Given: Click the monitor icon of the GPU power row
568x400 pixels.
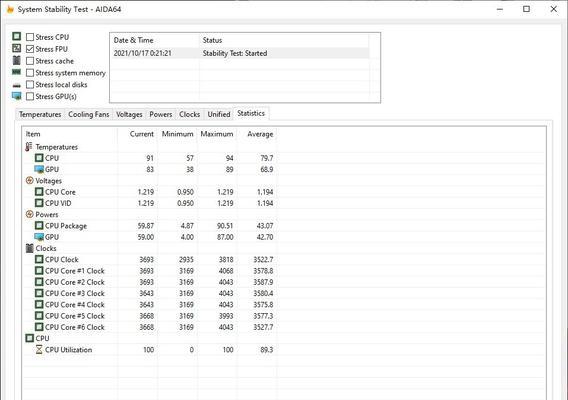Looking at the screenshot, I should [39, 237].
